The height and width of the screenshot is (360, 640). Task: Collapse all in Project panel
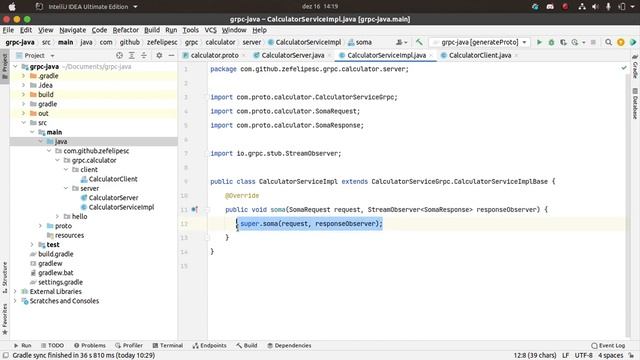144,55
